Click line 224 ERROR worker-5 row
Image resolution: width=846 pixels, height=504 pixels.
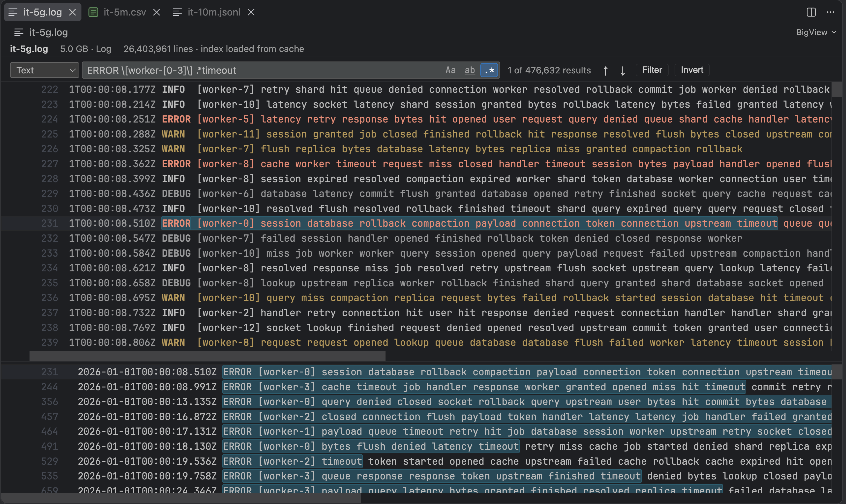416,119
